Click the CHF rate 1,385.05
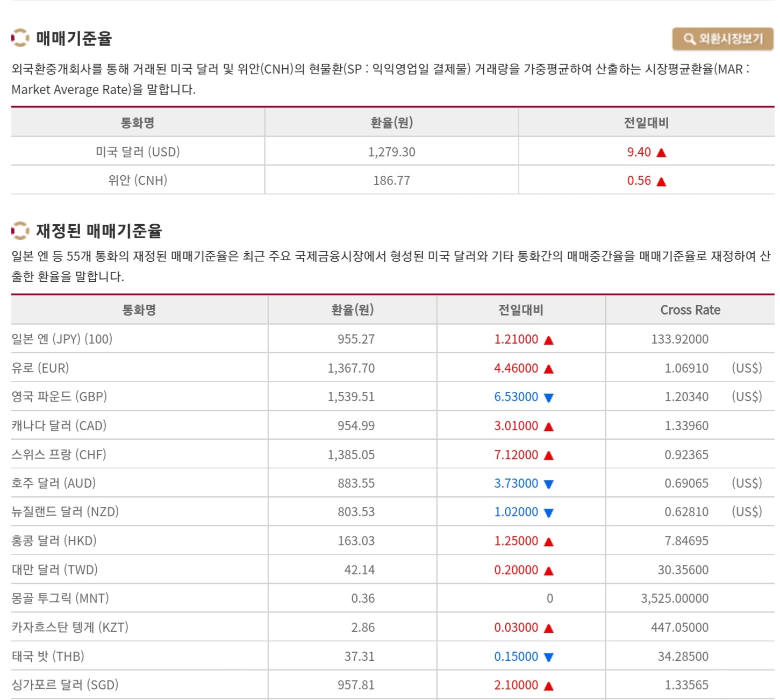The image size is (780, 700). pos(351,455)
